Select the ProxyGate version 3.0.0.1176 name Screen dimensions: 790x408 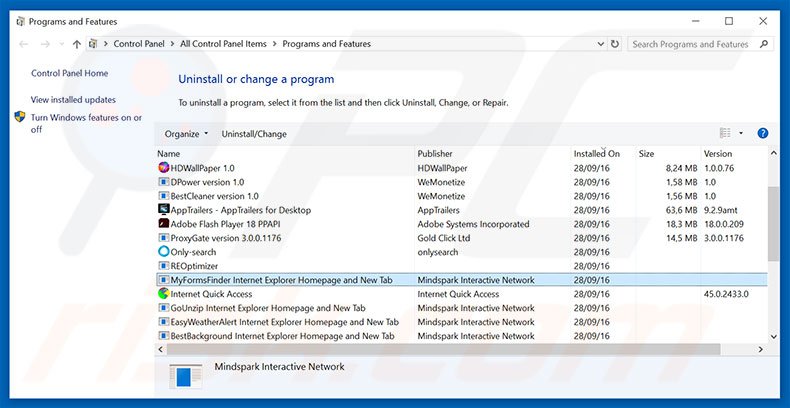click(226, 238)
